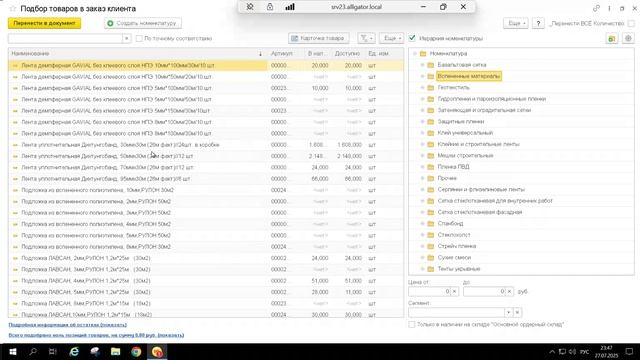Click the lock icon in the remote session bar
640x360 pixels.
270,7
